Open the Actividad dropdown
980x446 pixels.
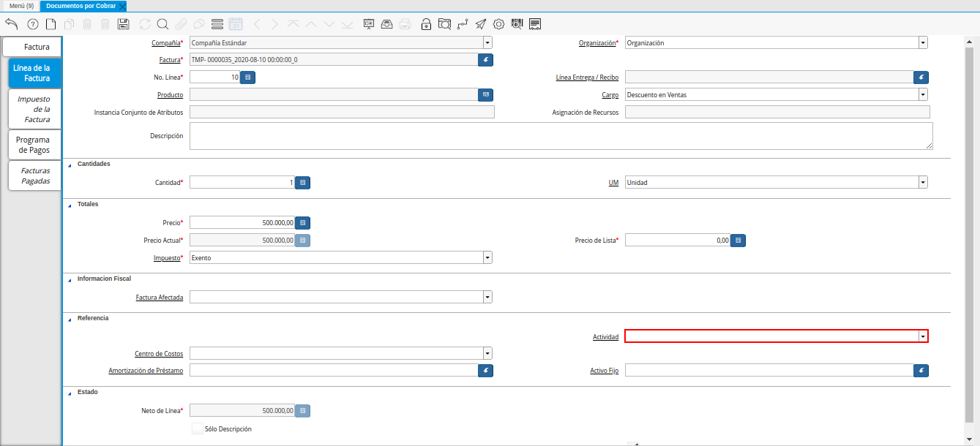923,336
